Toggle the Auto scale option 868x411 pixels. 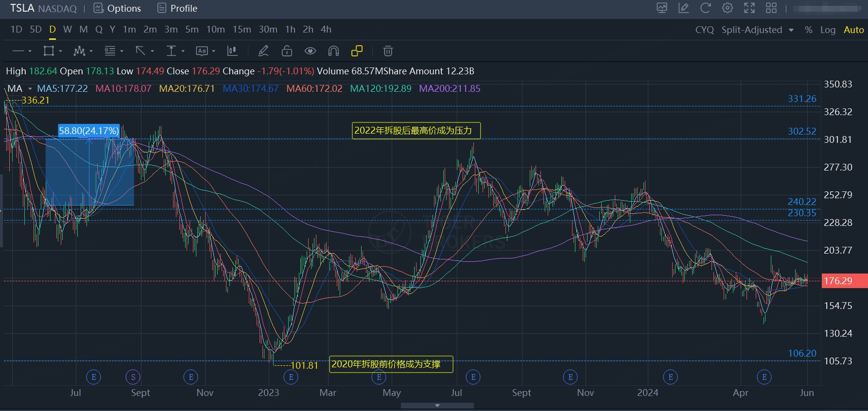tap(854, 30)
